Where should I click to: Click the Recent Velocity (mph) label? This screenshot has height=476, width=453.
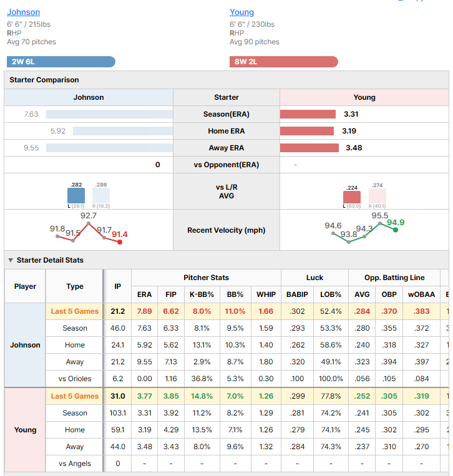pyautogui.click(x=226, y=230)
